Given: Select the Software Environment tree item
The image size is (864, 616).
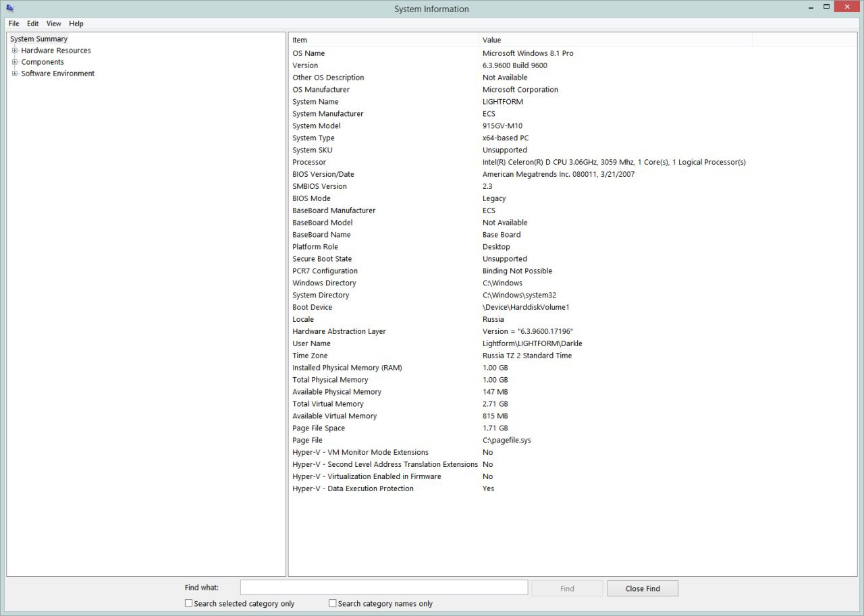Looking at the screenshot, I should click(58, 74).
